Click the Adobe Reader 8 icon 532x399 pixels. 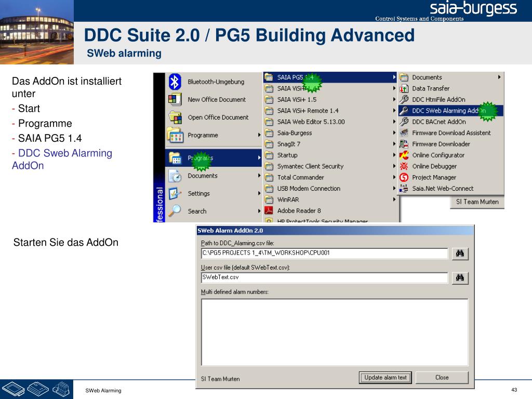coord(269,211)
